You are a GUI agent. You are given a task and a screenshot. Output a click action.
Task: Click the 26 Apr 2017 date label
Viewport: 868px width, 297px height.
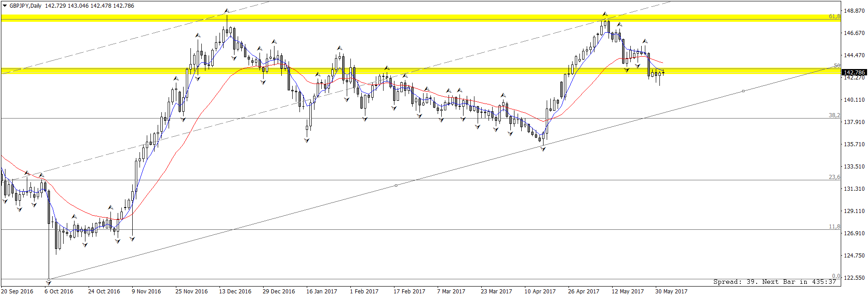(584, 292)
